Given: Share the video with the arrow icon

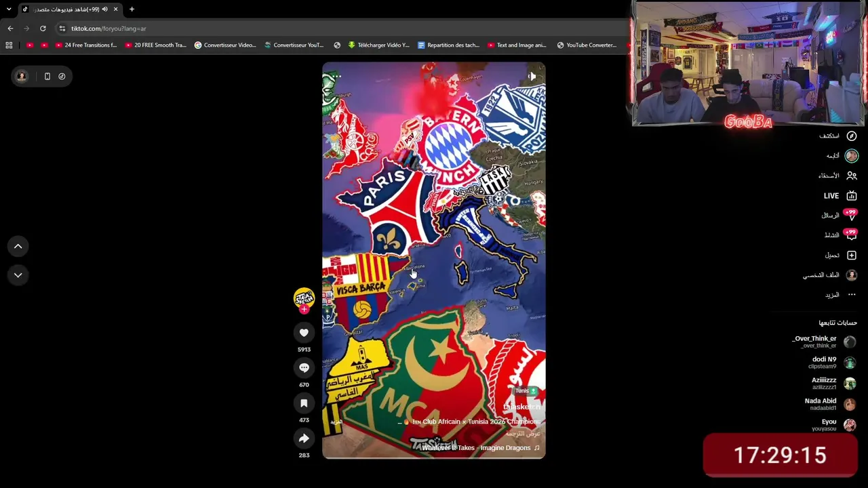Looking at the screenshot, I should click(x=304, y=439).
